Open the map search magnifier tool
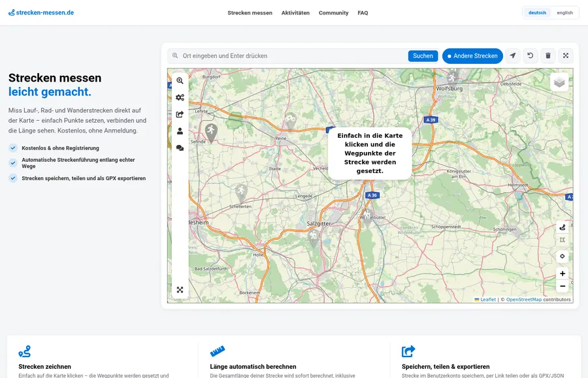 180,80
